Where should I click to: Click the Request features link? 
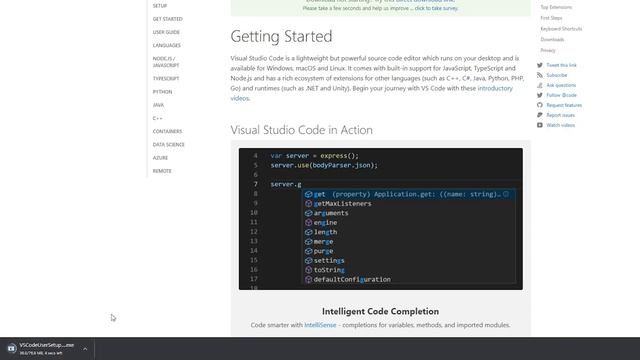(x=564, y=105)
